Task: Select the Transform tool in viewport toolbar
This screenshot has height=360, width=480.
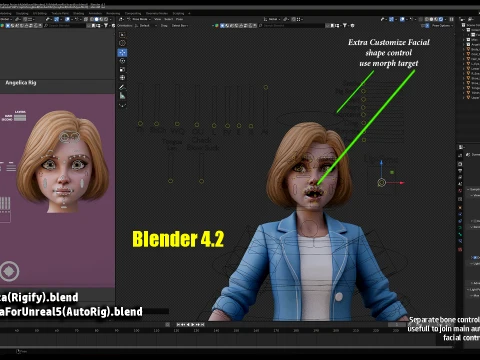Action: 122,78
